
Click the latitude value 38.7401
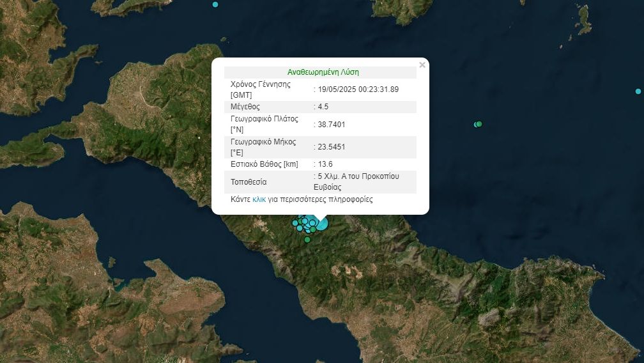click(331, 125)
